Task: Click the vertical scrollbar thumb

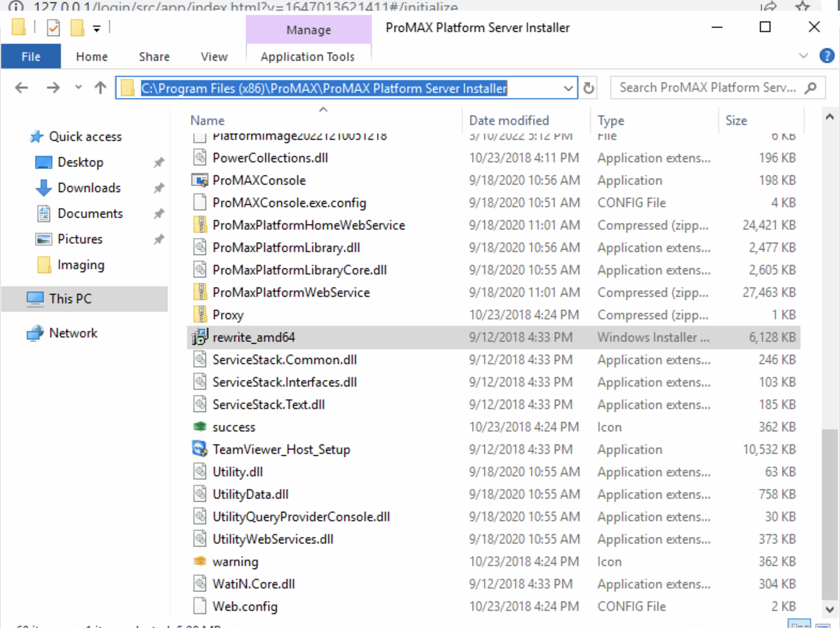Action: pyautogui.click(x=830, y=515)
